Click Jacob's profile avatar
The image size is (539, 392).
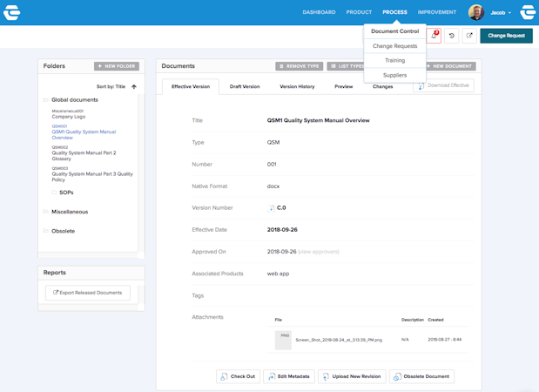(476, 12)
